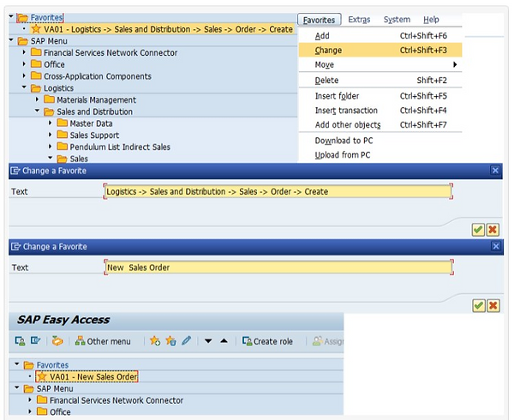This screenshot has height=420, width=514.
Task: Collapse the bottom Favorites folder
Action: (17, 364)
